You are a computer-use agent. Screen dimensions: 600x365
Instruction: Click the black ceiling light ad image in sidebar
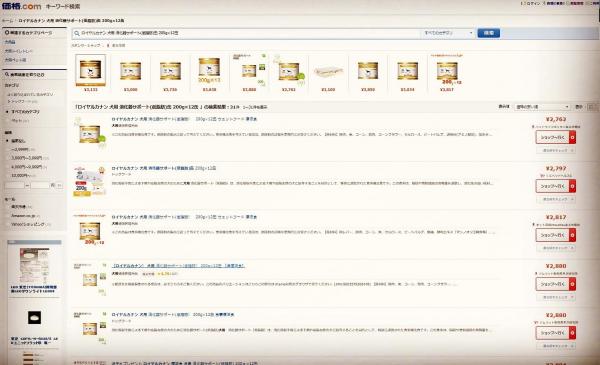[x=34, y=317]
